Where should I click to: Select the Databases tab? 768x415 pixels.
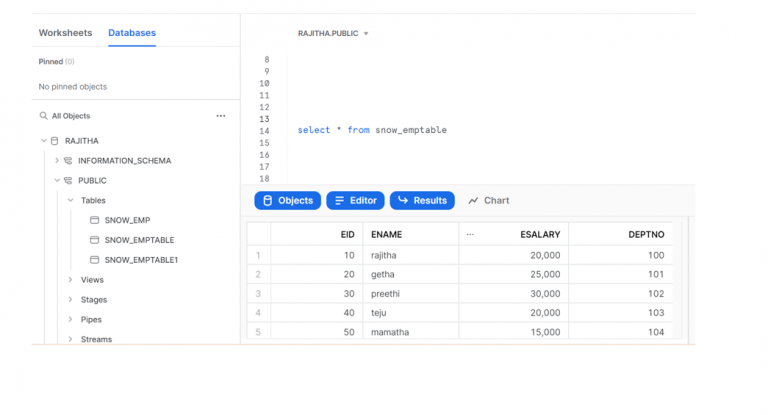point(132,33)
